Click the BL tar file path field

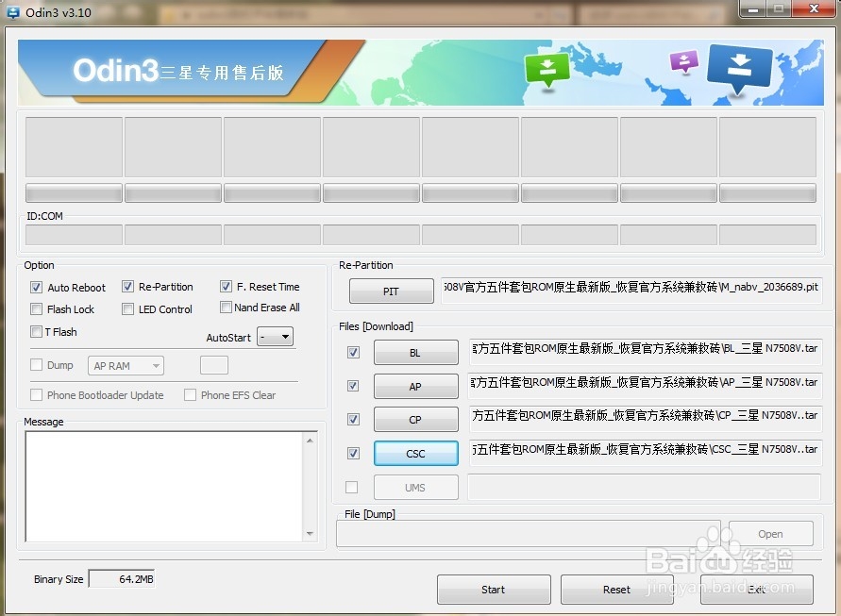pyautogui.click(x=646, y=352)
